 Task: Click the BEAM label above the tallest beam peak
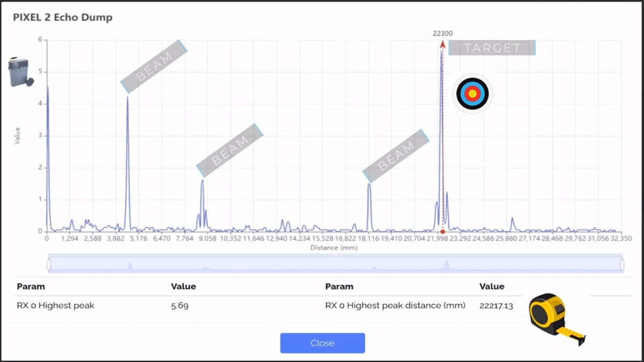(154, 67)
